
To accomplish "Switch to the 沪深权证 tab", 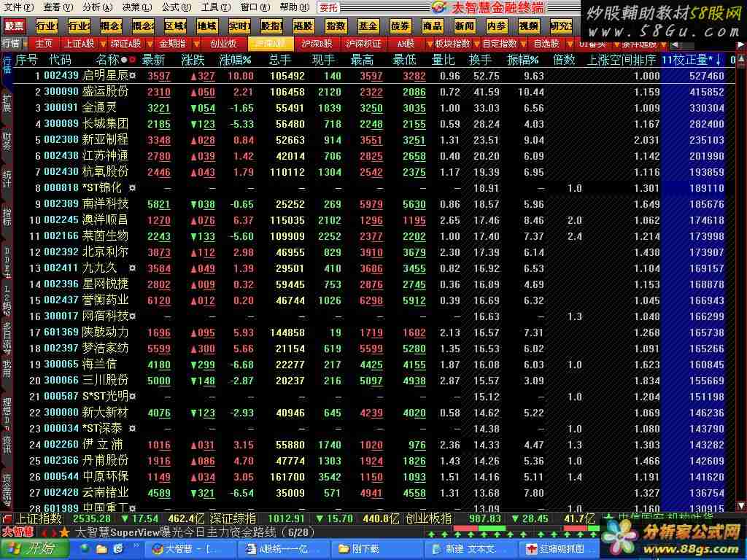I will pyautogui.click(x=363, y=44).
